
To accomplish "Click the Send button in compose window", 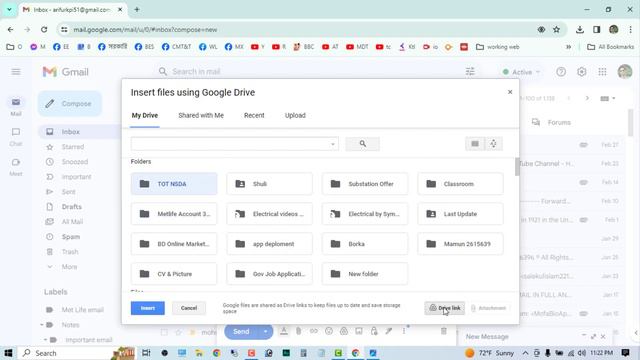I will click(x=241, y=331).
